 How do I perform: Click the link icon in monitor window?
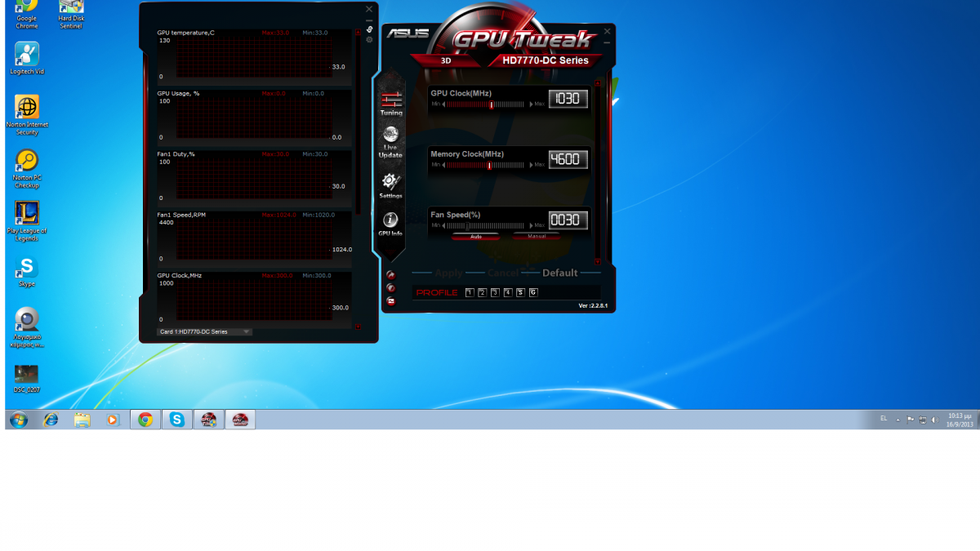369,29
